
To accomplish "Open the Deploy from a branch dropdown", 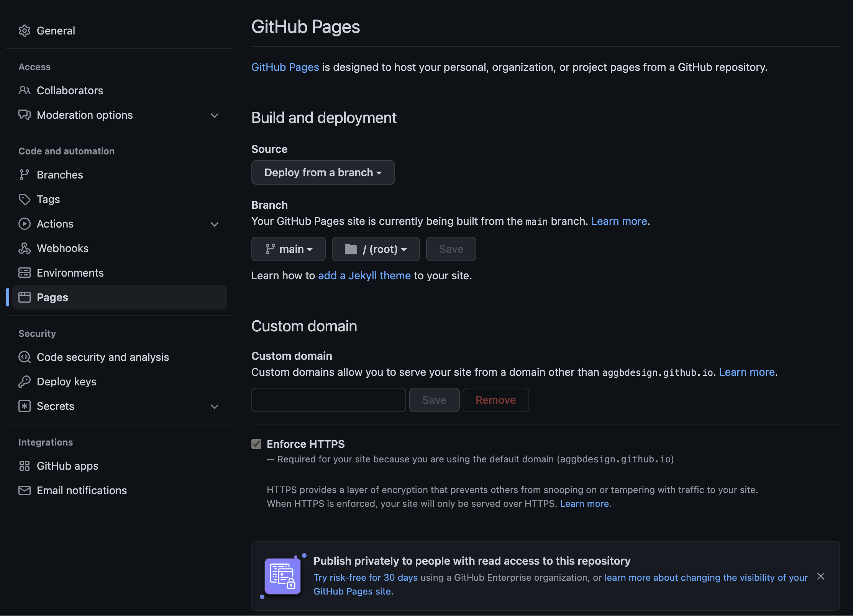I will click(323, 172).
